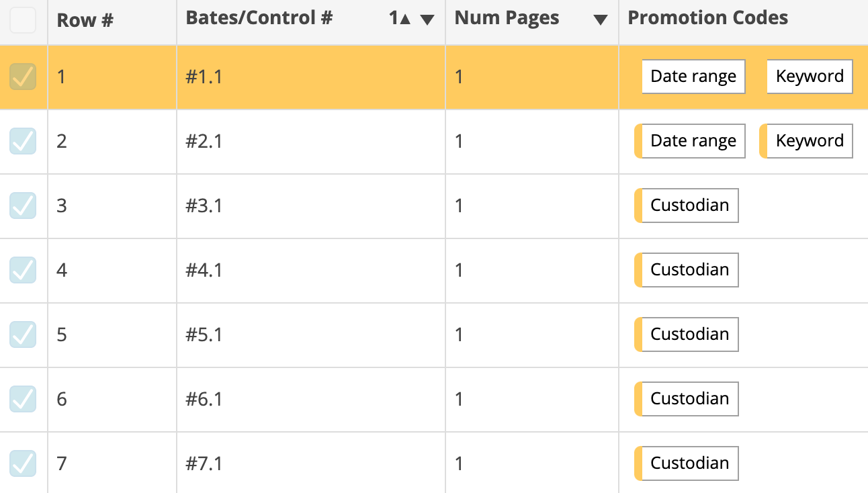Select the #1.1 Bates number cell
The height and width of the screenshot is (493, 868).
[311, 77]
